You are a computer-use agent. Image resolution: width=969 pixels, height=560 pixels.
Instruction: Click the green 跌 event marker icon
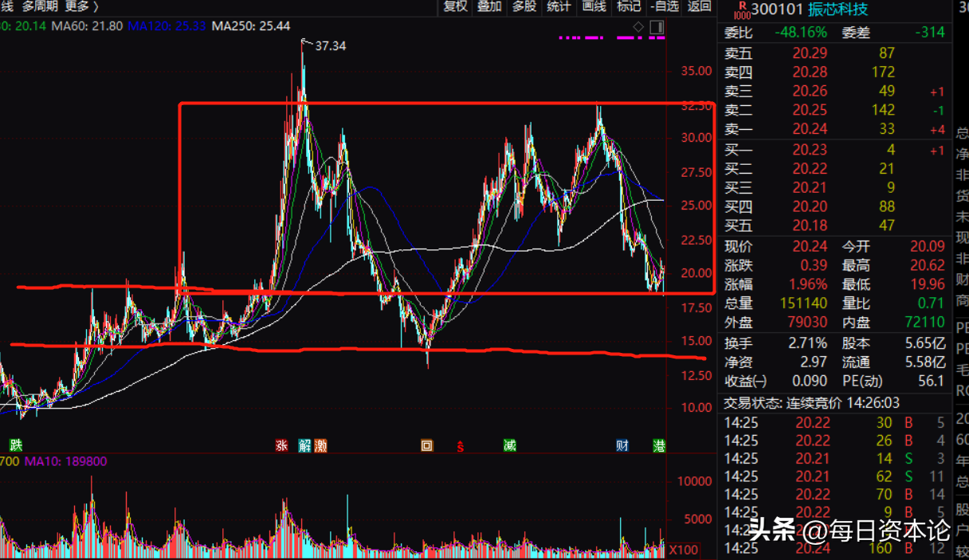[x=15, y=445]
